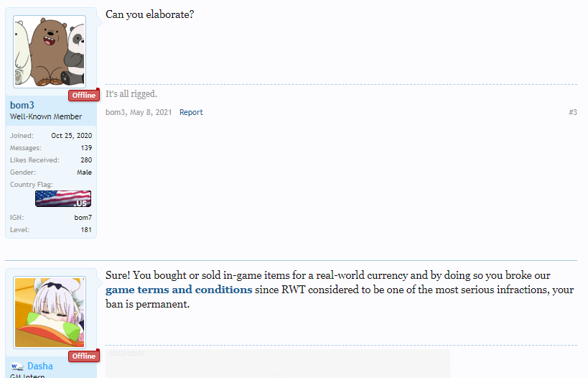Click Dasha's anime avatar picture
This screenshot has height=378, width=588.
click(x=50, y=313)
